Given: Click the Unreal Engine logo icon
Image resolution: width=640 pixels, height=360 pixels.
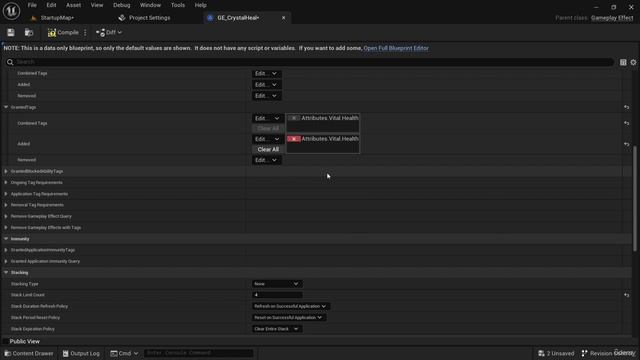Looking at the screenshot, I should [x=11, y=11].
